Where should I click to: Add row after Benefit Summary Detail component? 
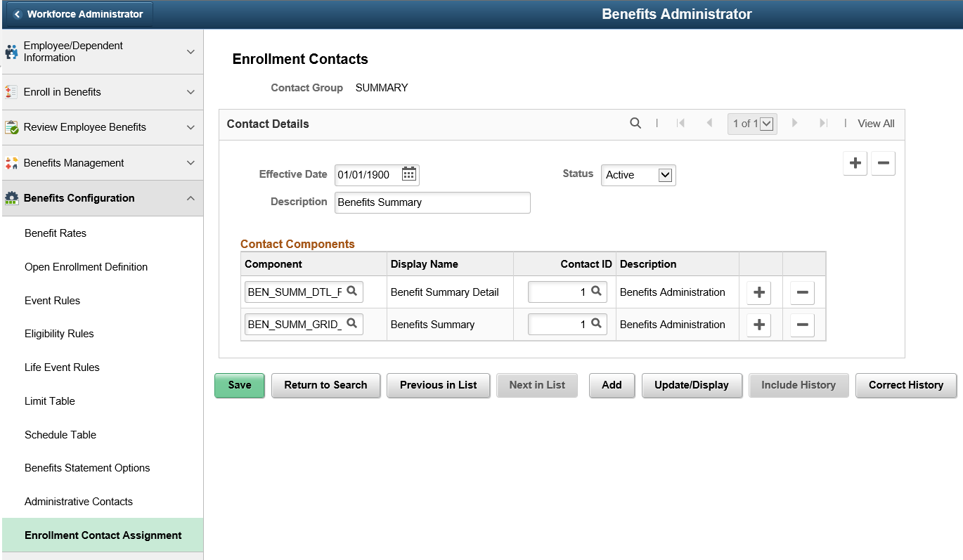click(758, 292)
